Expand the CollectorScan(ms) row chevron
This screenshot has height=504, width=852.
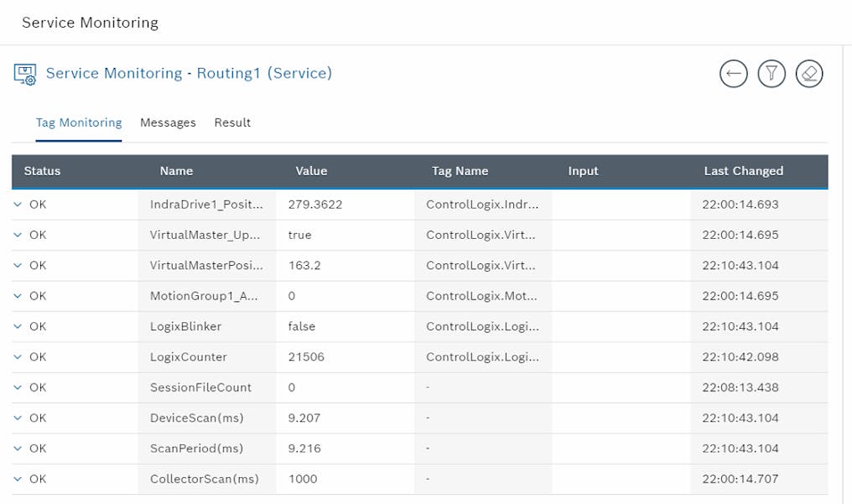pos(18,479)
